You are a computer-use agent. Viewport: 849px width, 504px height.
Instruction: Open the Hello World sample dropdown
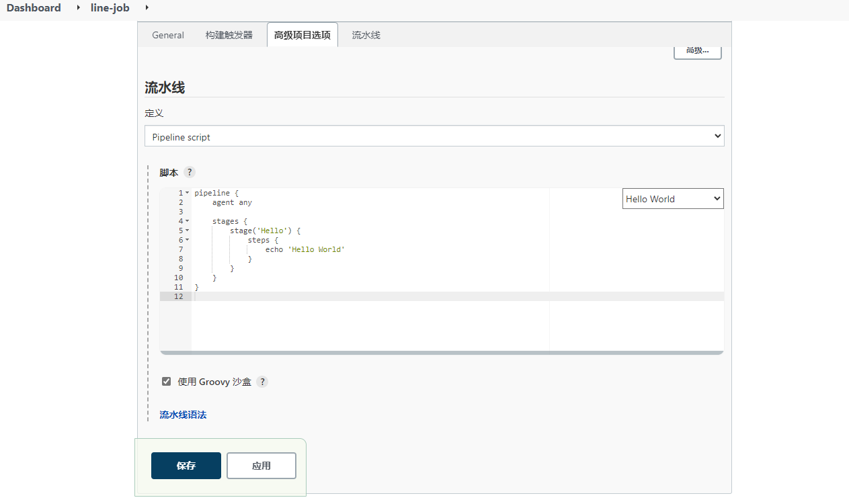(673, 199)
